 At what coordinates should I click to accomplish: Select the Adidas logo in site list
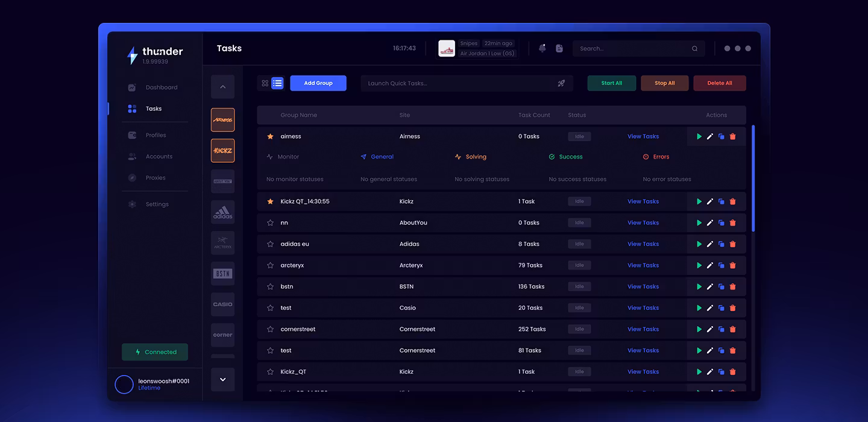(x=222, y=212)
